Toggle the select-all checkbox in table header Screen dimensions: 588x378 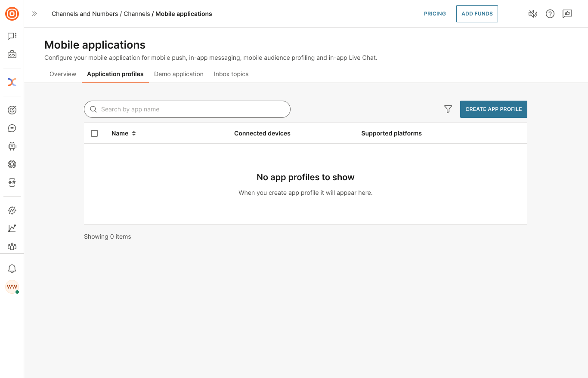click(x=94, y=133)
